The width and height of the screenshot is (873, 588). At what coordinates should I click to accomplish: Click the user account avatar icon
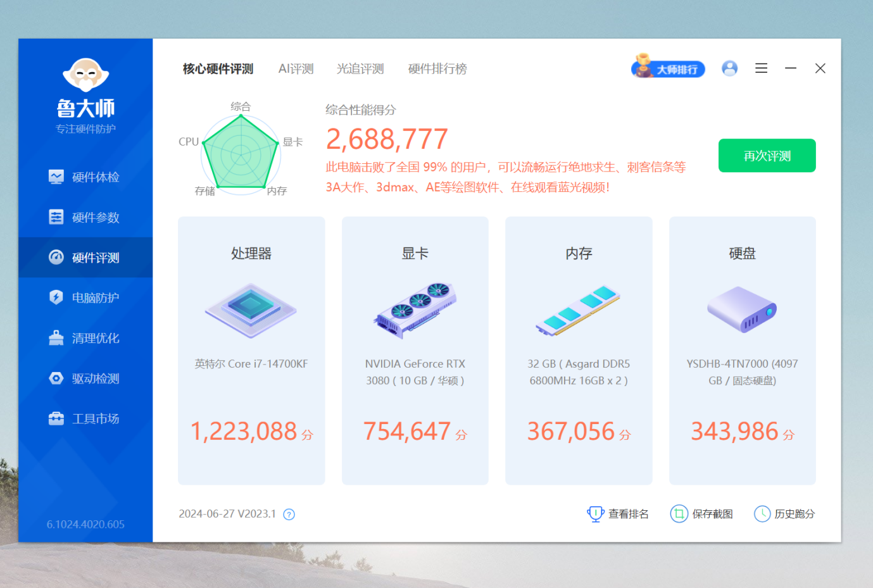point(729,68)
